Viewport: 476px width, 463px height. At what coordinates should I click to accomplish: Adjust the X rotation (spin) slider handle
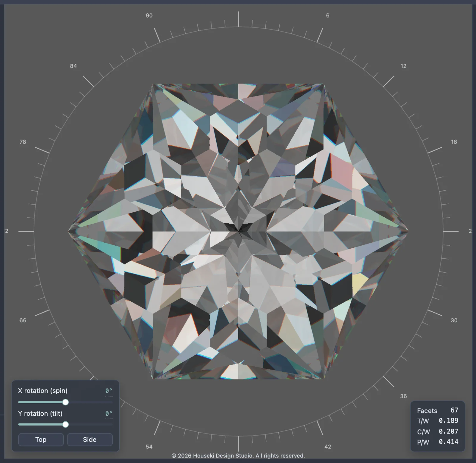65,402
